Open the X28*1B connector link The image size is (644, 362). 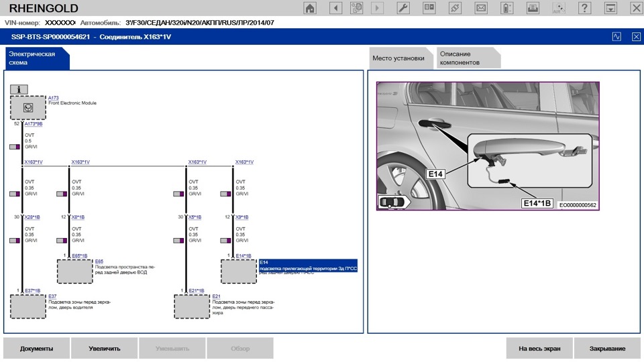(32, 217)
